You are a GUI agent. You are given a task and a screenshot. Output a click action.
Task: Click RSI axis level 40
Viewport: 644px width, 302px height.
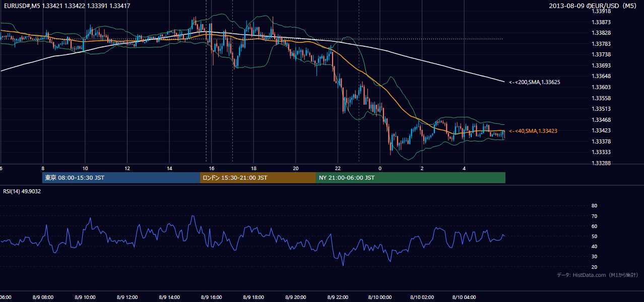tap(594, 247)
